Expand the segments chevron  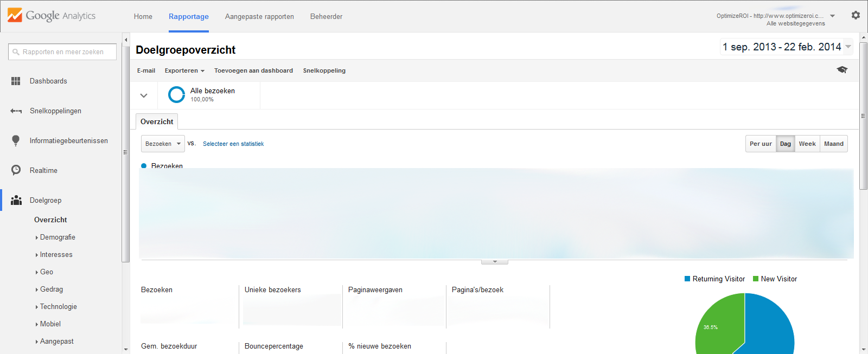144,95
